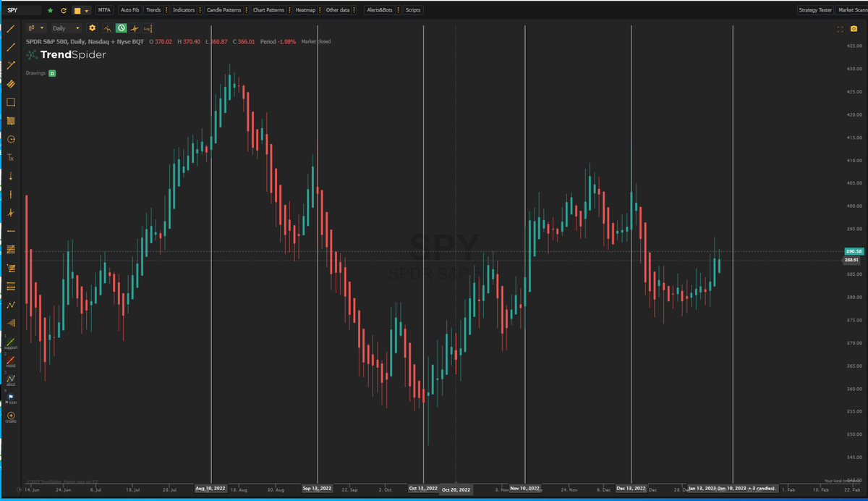Take a chart snapshot with camera
This screenshot has height=501, width=868.
854,29
